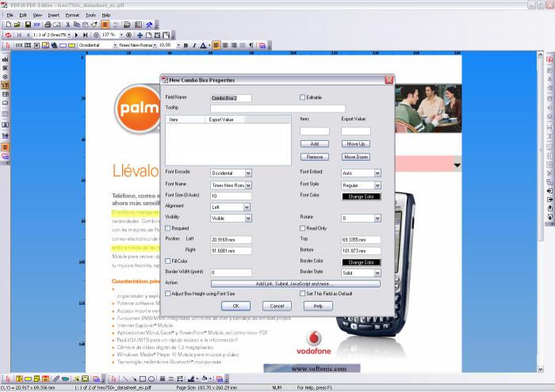Viewport: 555px width, 392px height.
Task: Click the Add button
Action: pyautogui.click(x=315, y=144)
